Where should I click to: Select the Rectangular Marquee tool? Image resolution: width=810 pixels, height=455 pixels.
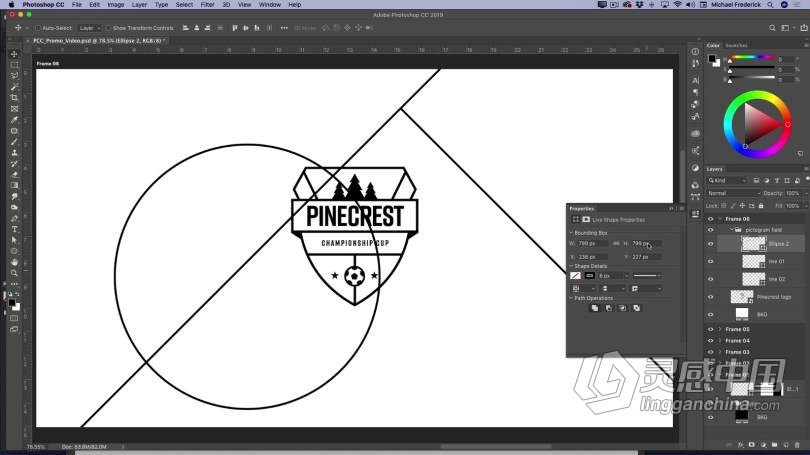tap(14, 65)
